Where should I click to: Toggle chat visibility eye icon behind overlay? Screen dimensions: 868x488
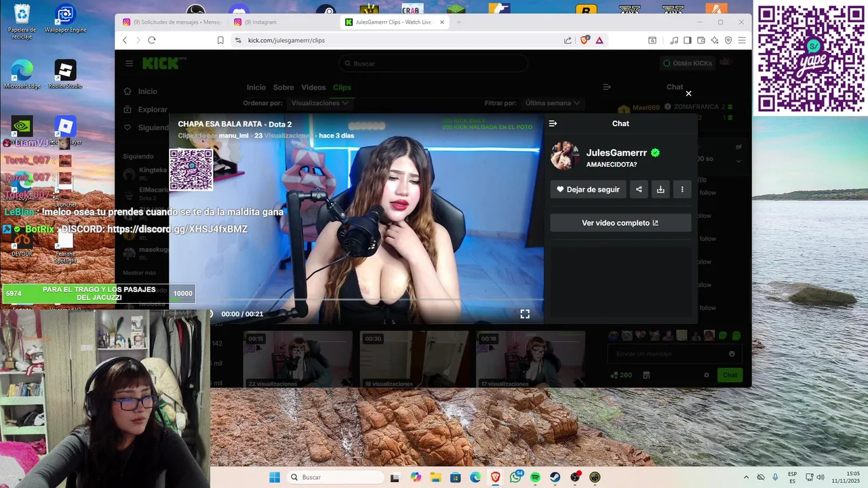[738, 146]
